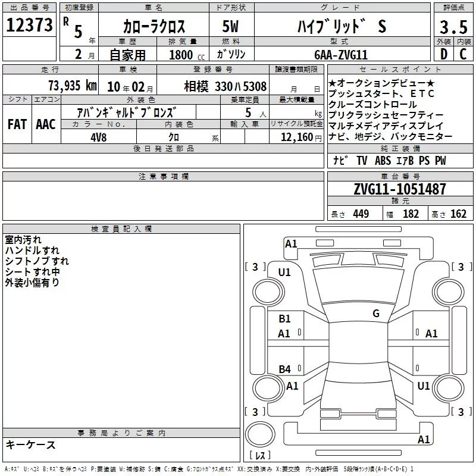
Task: Click the inspection expiry 10年02月
Action: (x=130, y=87)
